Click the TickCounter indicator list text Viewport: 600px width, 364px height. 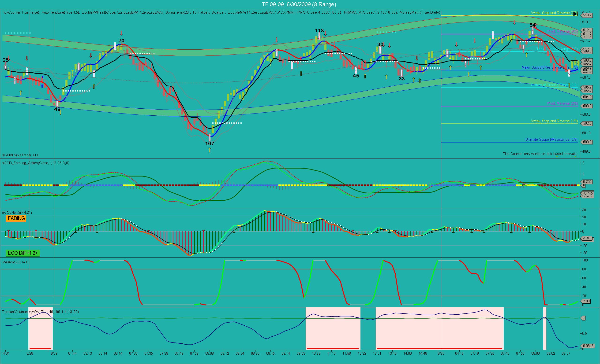tap(221, 12)
